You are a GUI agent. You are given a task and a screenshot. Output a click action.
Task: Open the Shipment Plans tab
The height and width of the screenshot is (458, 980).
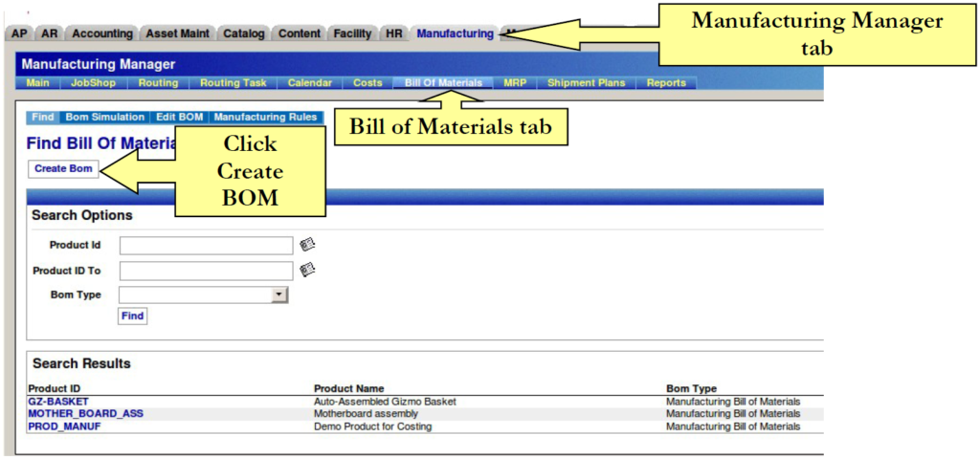point(586,83)
